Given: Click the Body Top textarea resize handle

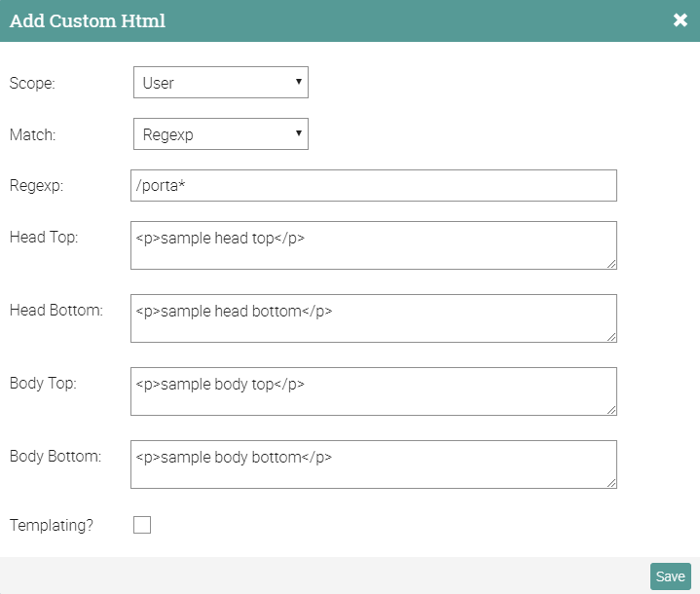Looking at the screenshot, I should click(610, 409).
